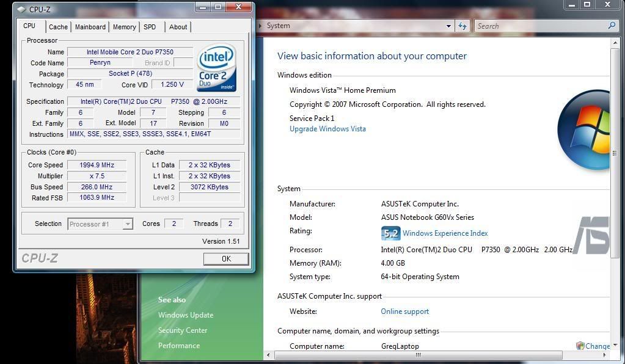
Task: Click the 64-bit Operating System text
Action: (x=420, y=277)
